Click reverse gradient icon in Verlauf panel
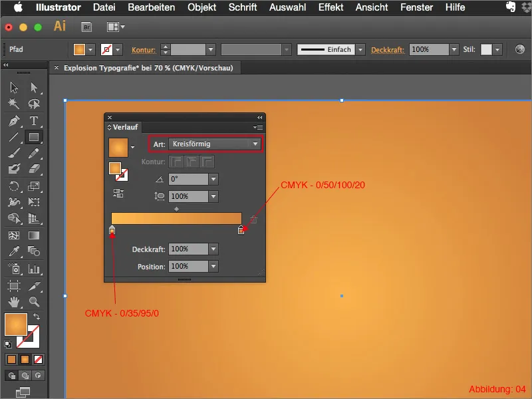 click(x=118, y=194)
